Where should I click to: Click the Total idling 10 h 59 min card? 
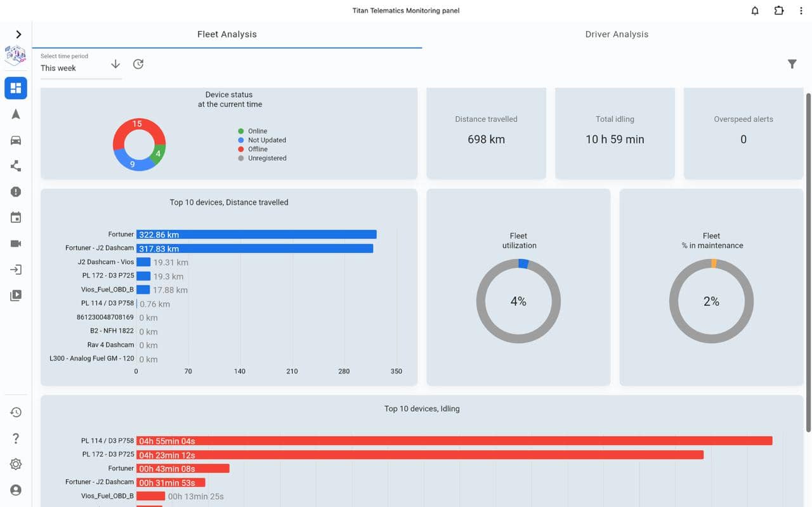coord(615,133)
